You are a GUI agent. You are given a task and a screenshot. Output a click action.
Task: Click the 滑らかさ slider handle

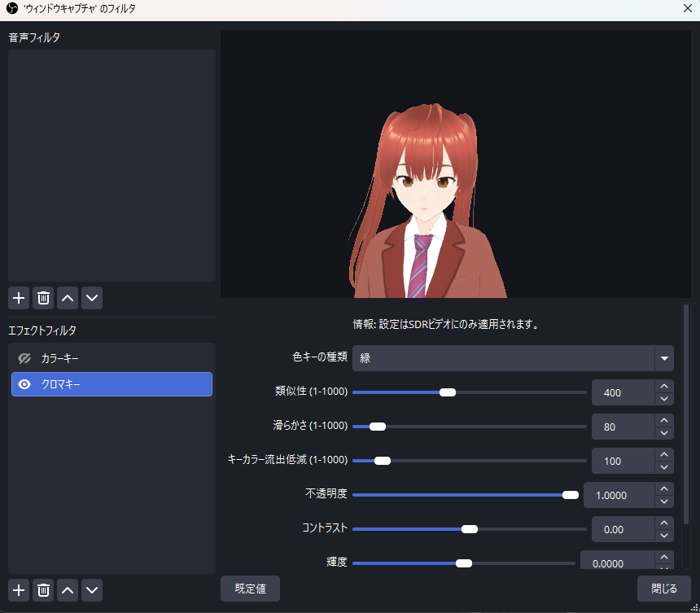coord(378,427)
